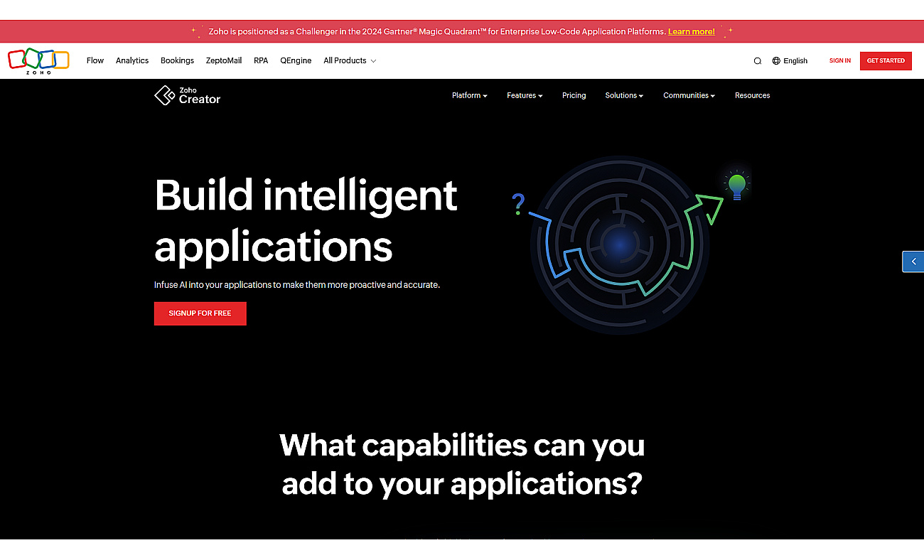Expand the Platform menu
Screen dimensions: 924x560
(469, 95)
